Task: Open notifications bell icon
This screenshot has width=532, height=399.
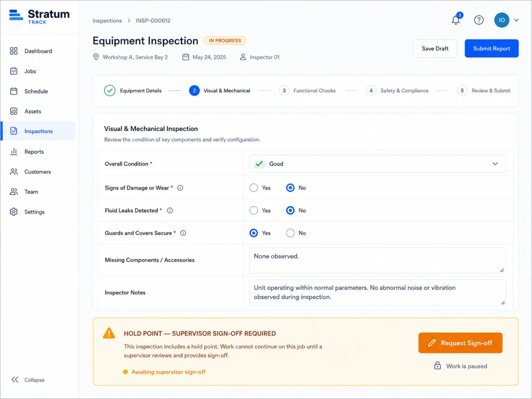Action: [x=456, y=20]
